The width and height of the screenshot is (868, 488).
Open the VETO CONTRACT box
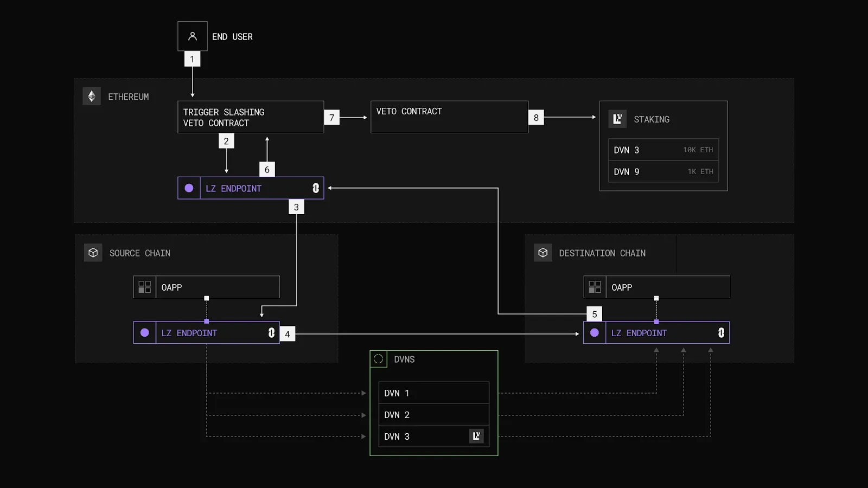point(449,116)
